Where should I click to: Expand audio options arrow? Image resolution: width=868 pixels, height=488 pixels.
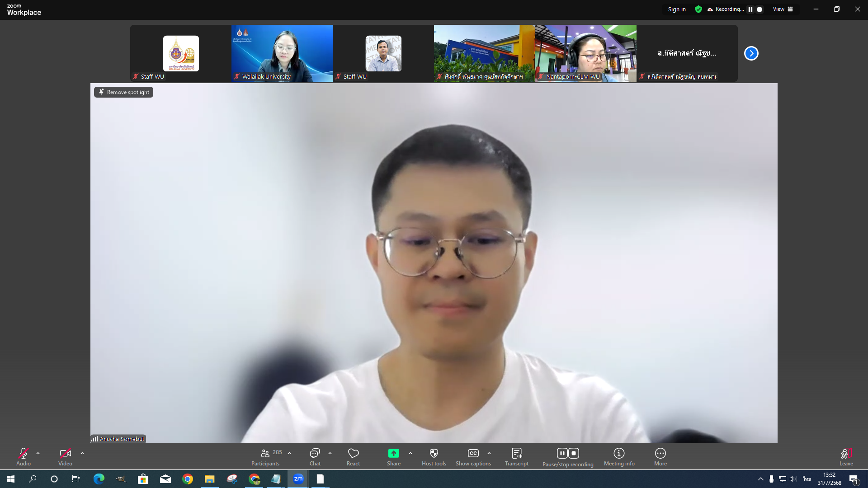coord(38,453)
